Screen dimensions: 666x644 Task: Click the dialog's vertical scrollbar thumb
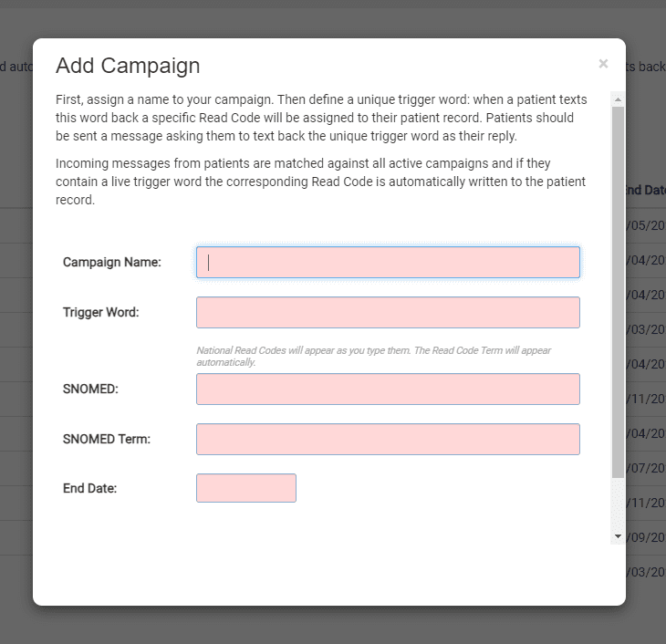click(x=618, y=292)
